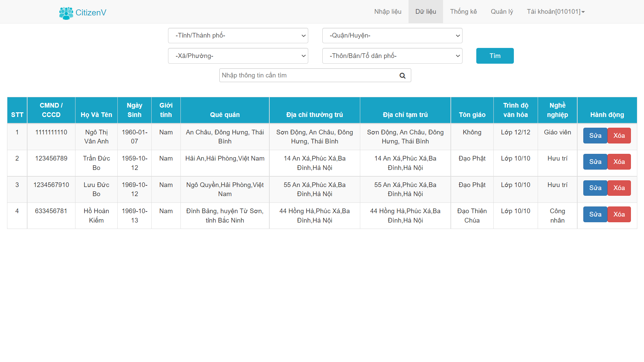Open the Thống kê menu item
Image resolution: width=644 pixels, height=362 pixels.
[463, 12]
